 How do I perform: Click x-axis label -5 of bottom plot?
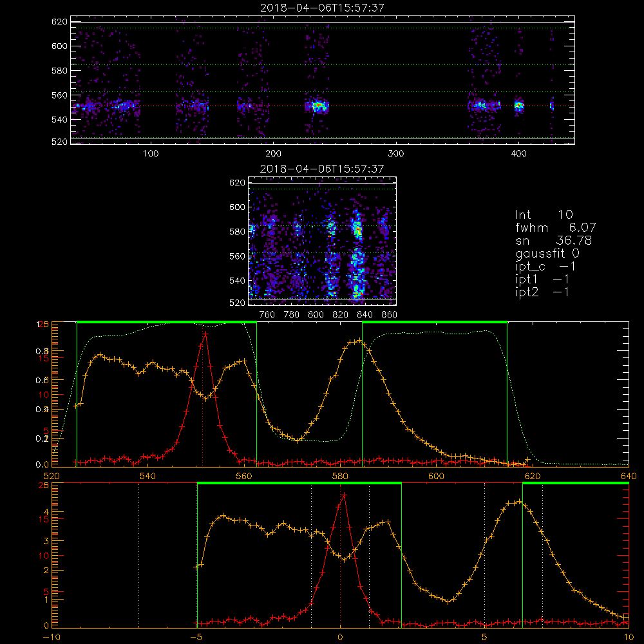coord(196,638)
